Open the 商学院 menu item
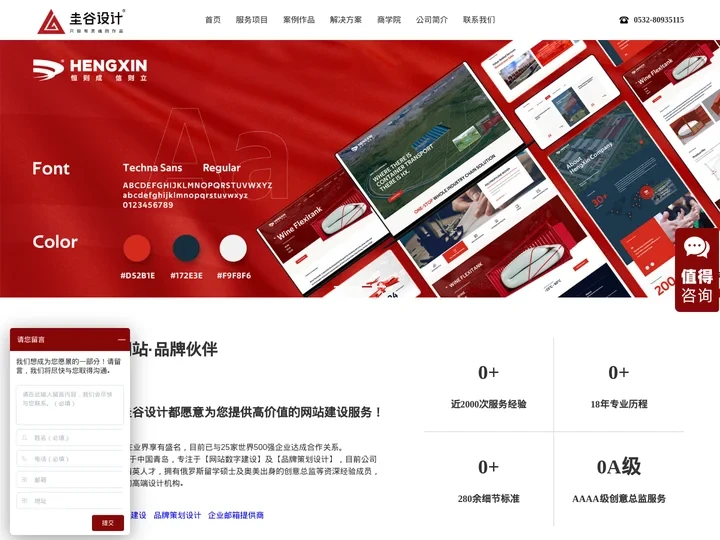 389,20
